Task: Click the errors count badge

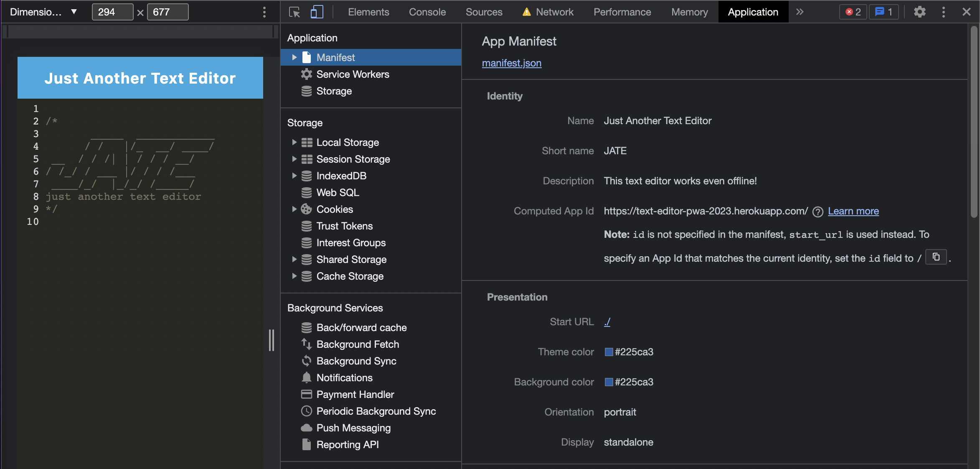Action: click(x=853, y=12)
